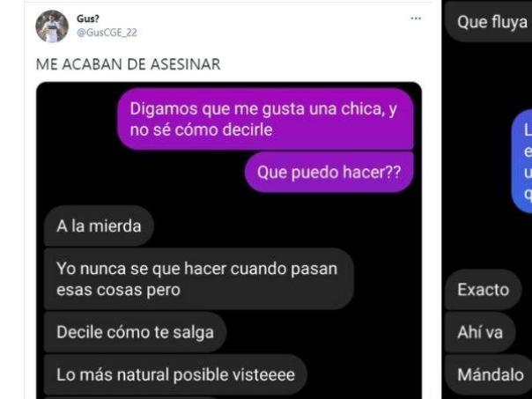This screenshot has width=532, height=399.
Task: Tap the 'Decile cómo te salga' message
Action: (135, 332)
